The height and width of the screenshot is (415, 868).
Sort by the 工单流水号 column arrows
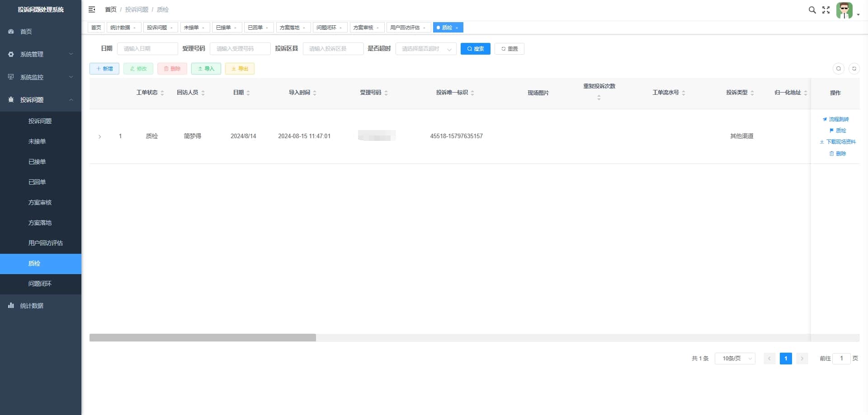(684, 93)
